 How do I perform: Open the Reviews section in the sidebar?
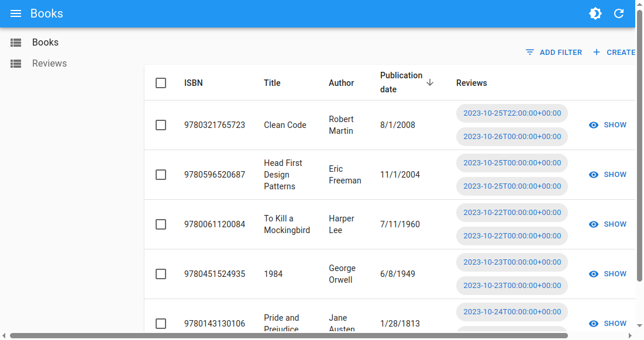pos(49,63)
